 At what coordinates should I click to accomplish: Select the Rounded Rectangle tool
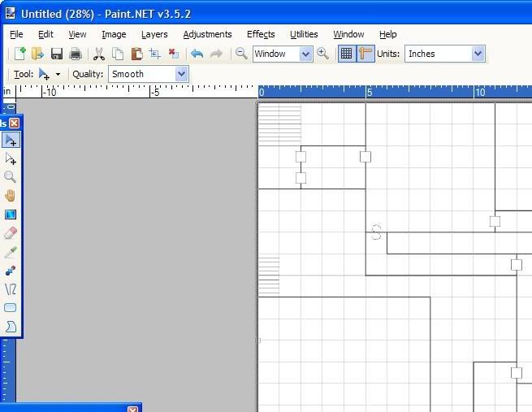pos(11,308)
